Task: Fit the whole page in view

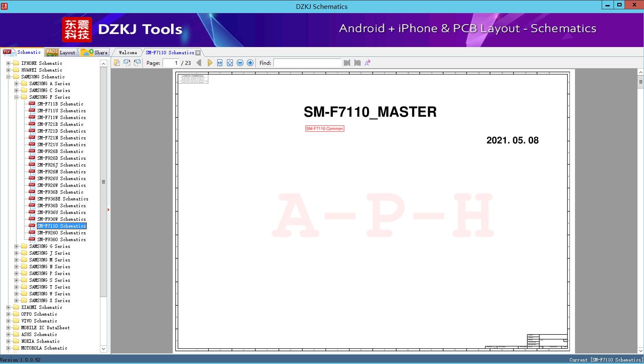Action: click(x=230, y=63)
